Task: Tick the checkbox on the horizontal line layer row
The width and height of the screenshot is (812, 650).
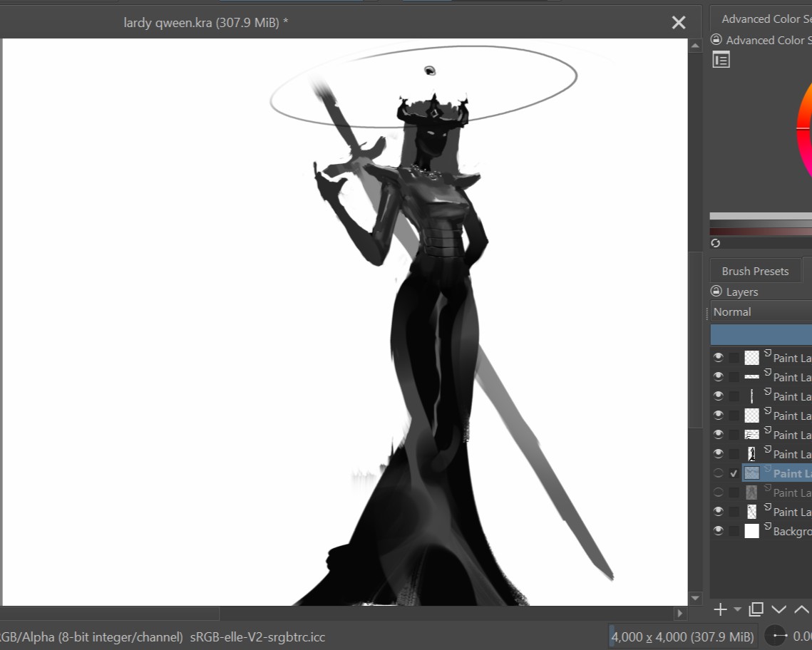Action: click(x=734, y=377)
